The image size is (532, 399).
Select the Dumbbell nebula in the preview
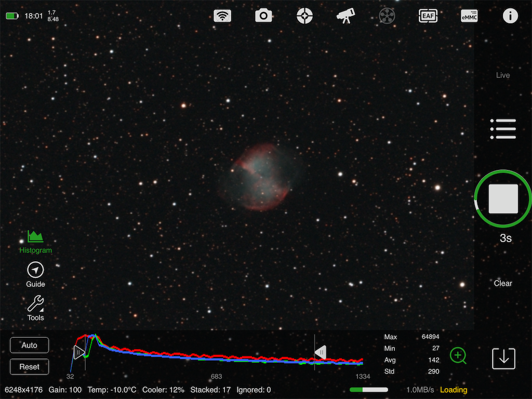pos(261,177)
